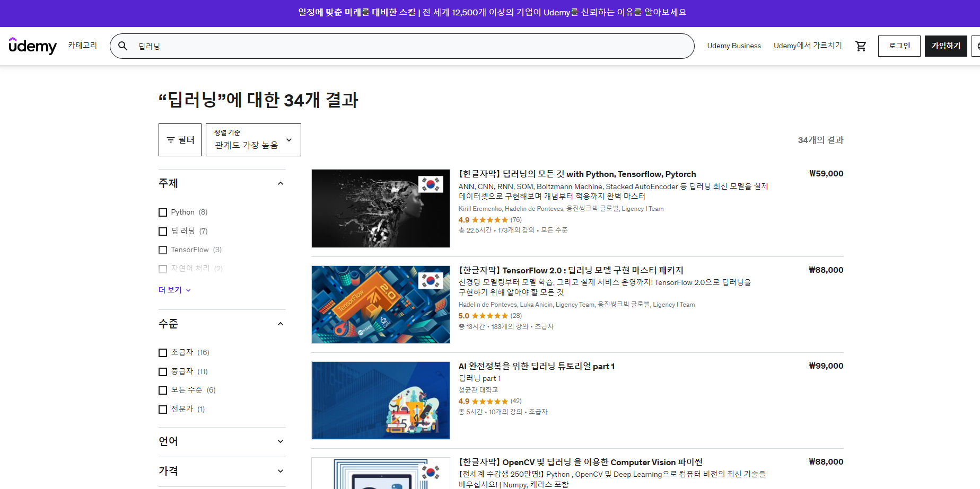Click the 4.9 rating with (76) reviews
The height and width of the screenshot is (489, 980).
pyautogui.click(x=490, y=220)
